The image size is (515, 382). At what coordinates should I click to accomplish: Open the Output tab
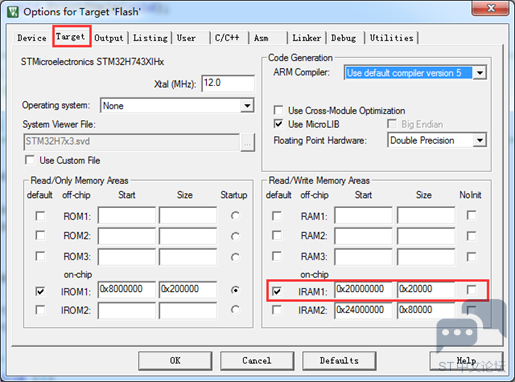tap(109, 38)
